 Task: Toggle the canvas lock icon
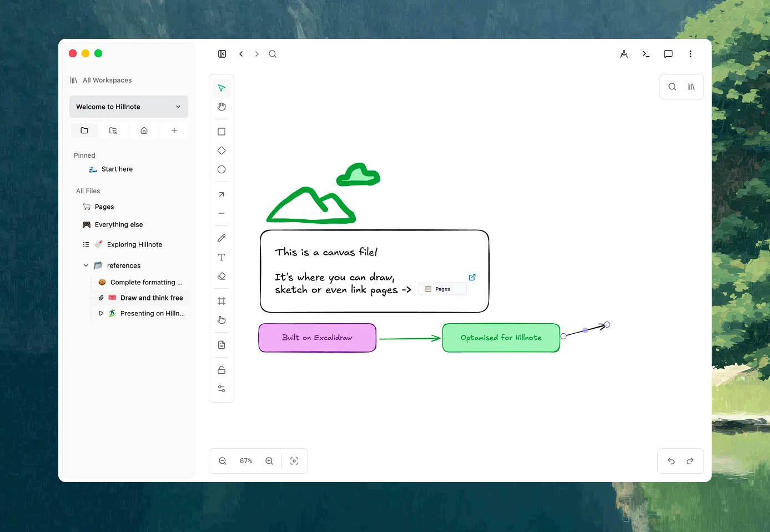click(222, 370)
